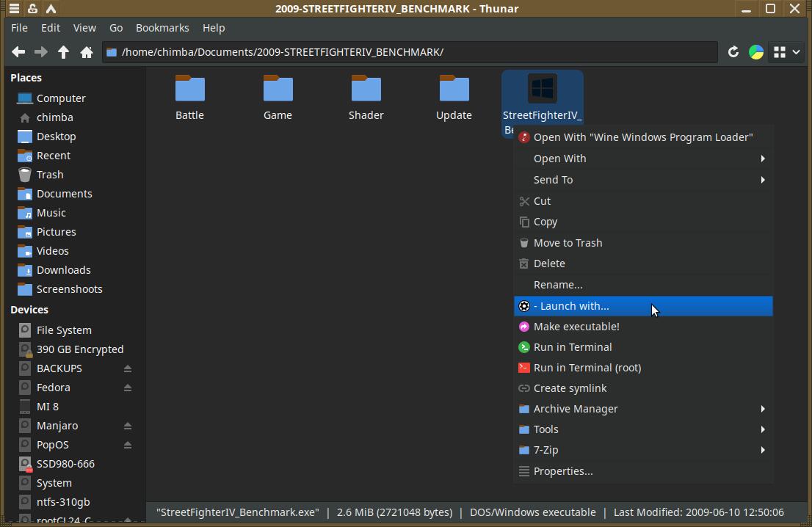Select chimba home in sidebar

73,117
